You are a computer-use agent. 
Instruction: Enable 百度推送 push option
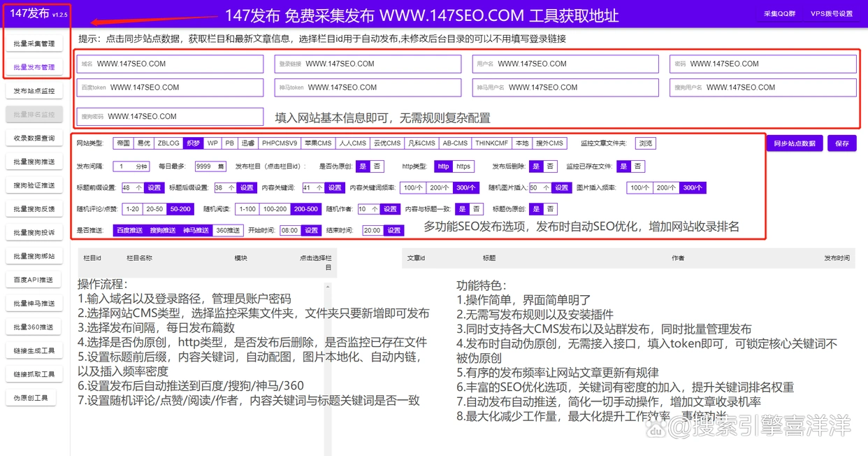pos(129,229)
